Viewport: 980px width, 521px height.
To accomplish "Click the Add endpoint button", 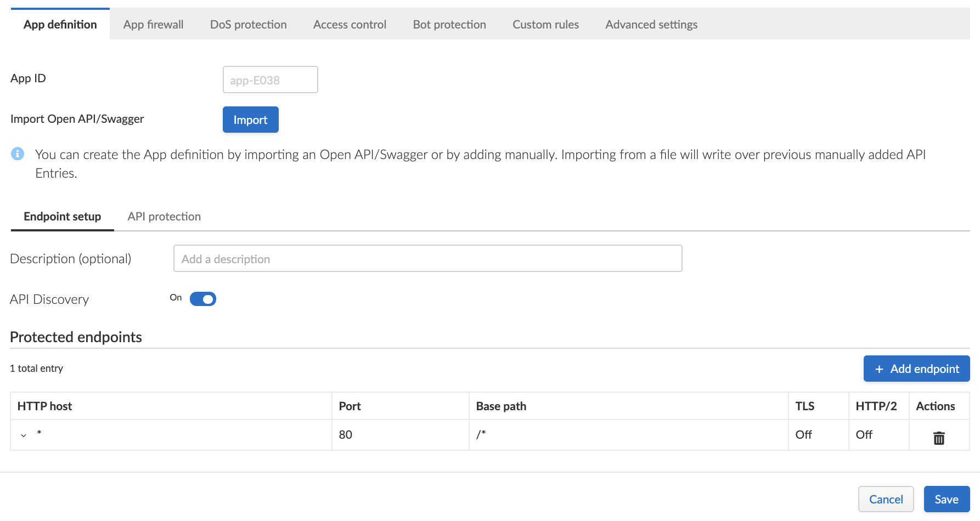I will click(x=916, y=369).
